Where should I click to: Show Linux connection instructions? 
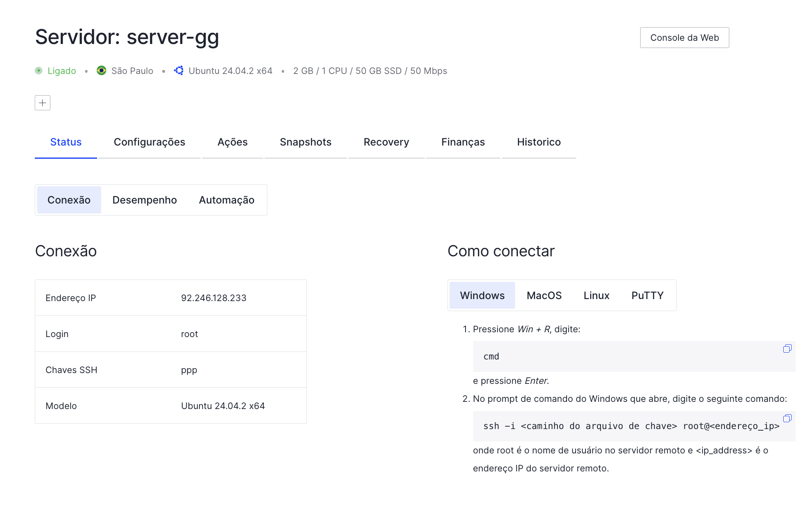pyautogui.click(x=596, y=295)
